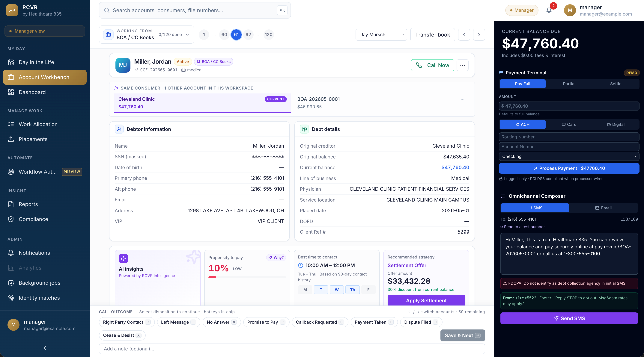The image size is (644, 357).
Task: Open Background jobs page
Action: tap(45, 283)
